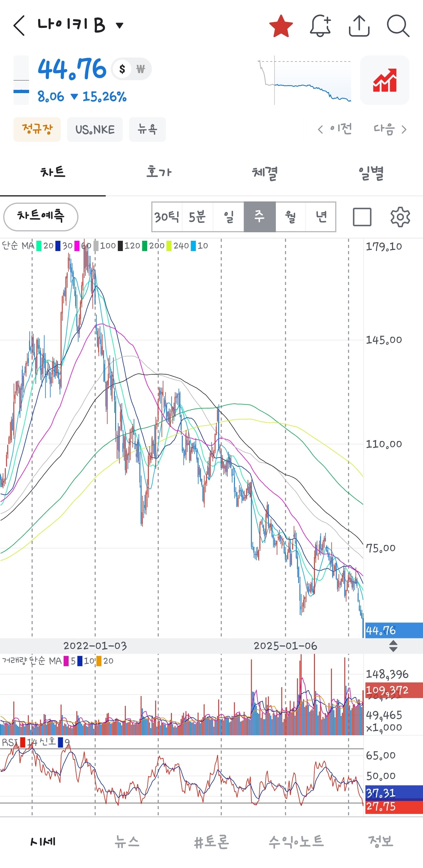This screenshot has width=423, height=868.
Task: Switch to the 차트 tab
Action: click(53, 172)
